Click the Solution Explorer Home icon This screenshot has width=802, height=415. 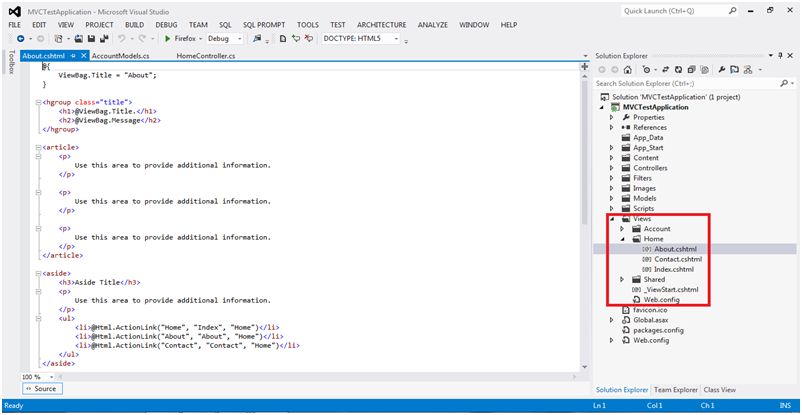[x=628, y=70]
